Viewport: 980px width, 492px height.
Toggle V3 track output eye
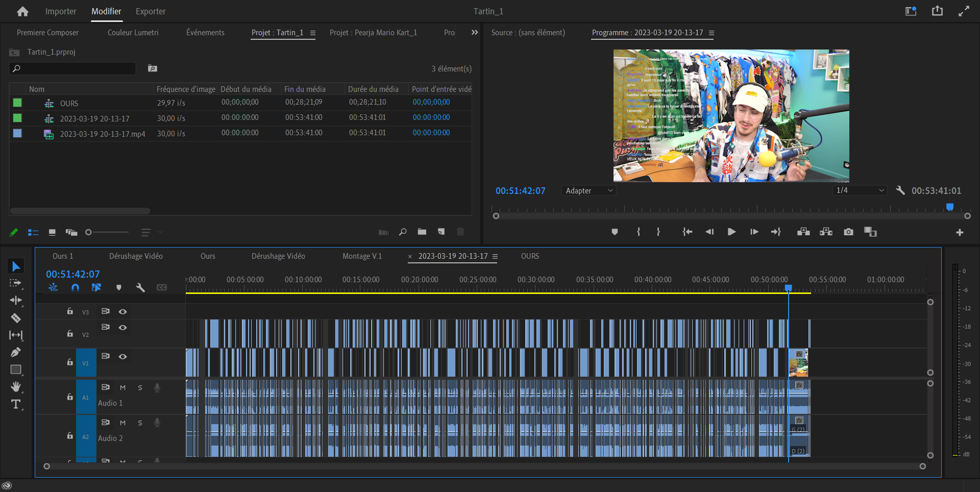[122, 311]
